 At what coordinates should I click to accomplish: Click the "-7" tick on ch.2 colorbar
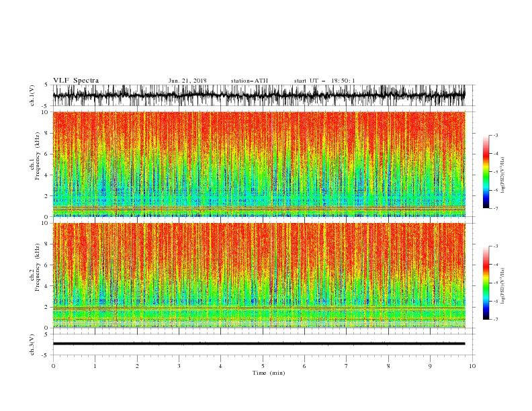click(x=496, y=320)
